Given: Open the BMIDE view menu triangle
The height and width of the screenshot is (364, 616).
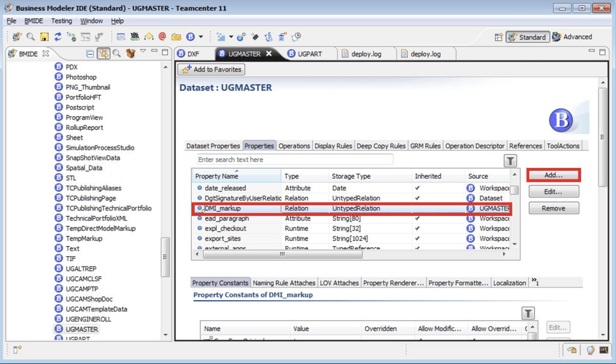Looking at the screenshot, I should [143, 52].
